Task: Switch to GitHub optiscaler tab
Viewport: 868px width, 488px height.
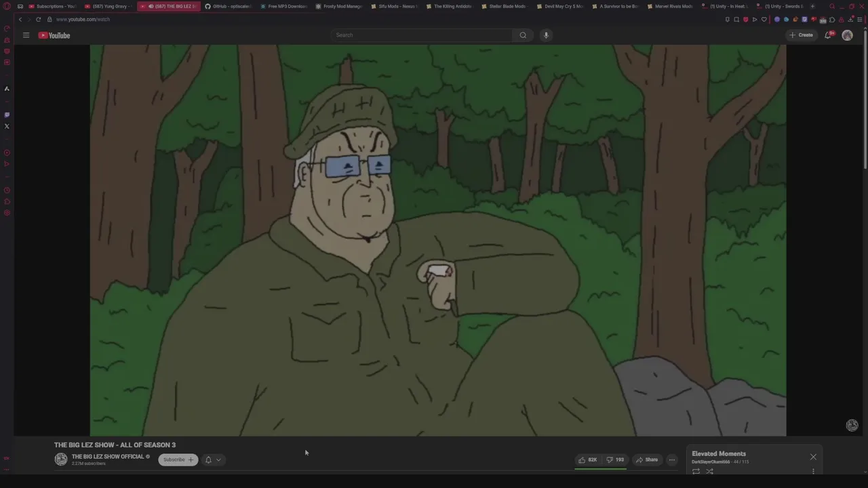Action: pyautogui.click(x=228, y=6)
